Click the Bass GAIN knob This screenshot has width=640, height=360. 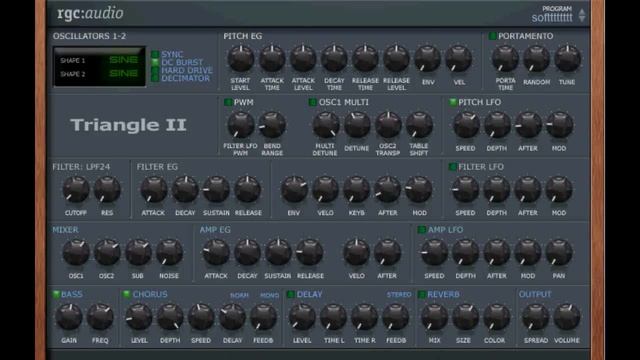click(69, 317)
